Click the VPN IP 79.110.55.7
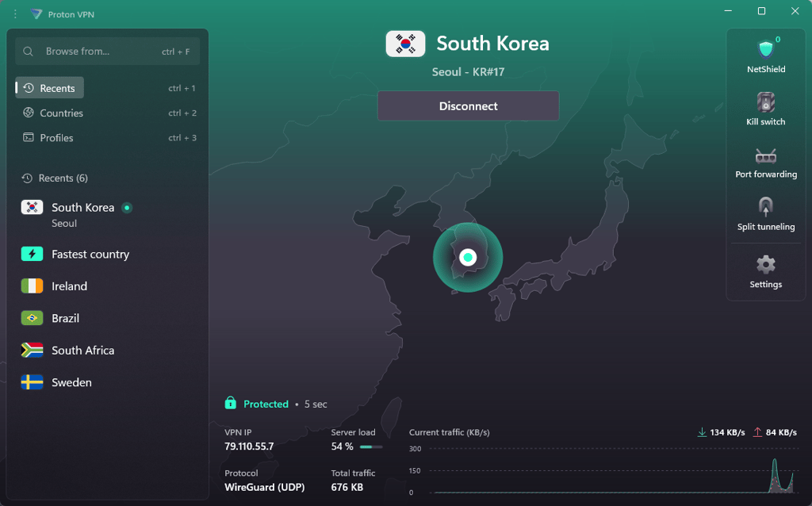Image resolution: width=812 pixels, height=506 pixels. pyautogui.click(x=249, y=446)
